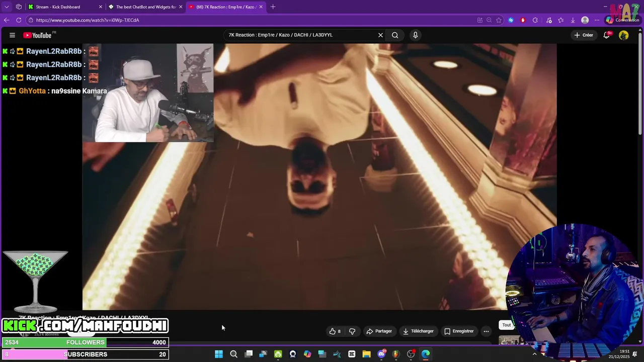This screenshot has width=644, height=362.
Task: Open the browser favorites list icon
Action: click(x=560, y=20)
